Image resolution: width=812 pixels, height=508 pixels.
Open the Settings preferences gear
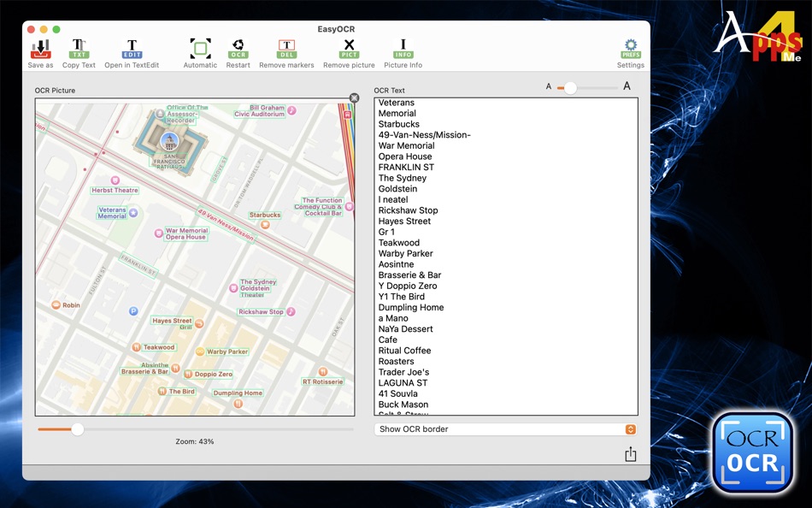[631, 50]
